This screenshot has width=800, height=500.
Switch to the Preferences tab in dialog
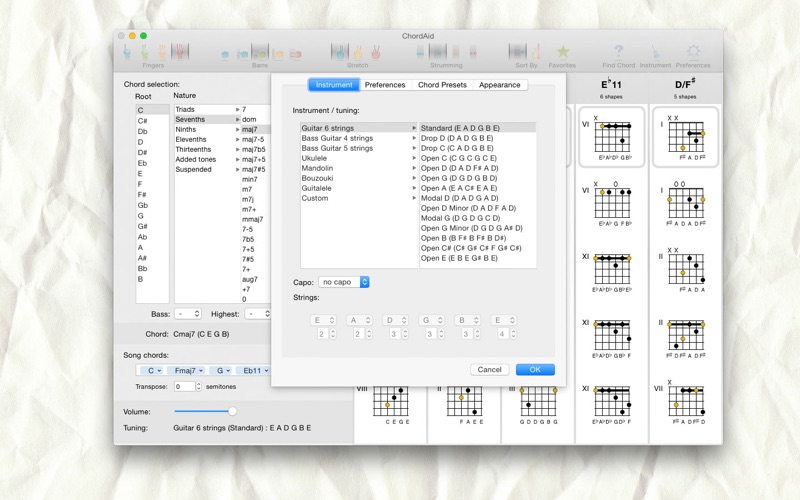[385, 85]
